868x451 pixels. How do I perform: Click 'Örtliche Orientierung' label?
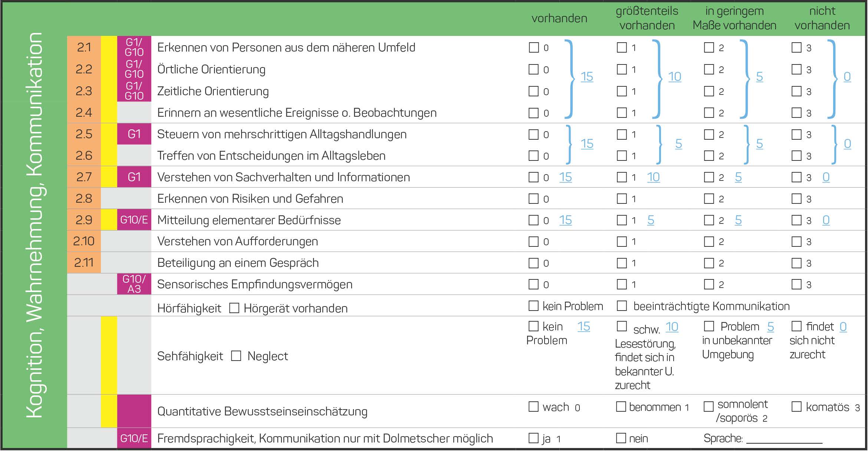(211, 69)
